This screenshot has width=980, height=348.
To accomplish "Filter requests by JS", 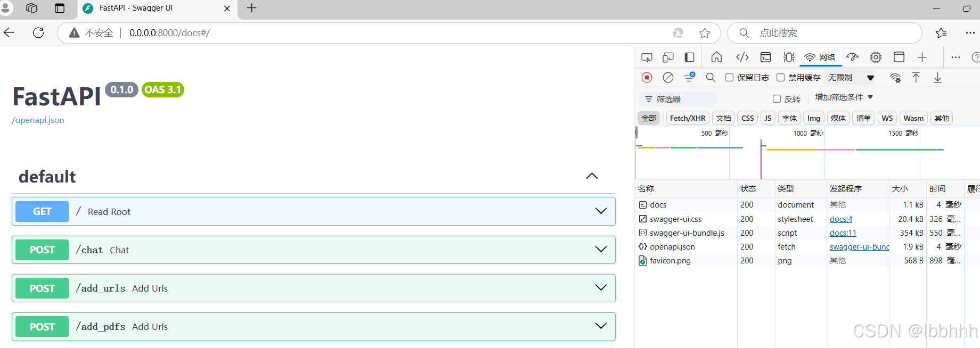I will point(767,118).
